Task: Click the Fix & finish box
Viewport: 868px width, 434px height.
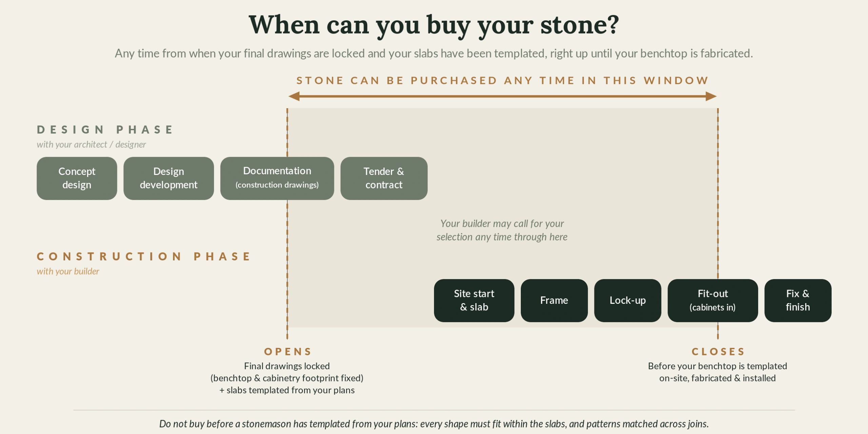Action: coord(798,300)
